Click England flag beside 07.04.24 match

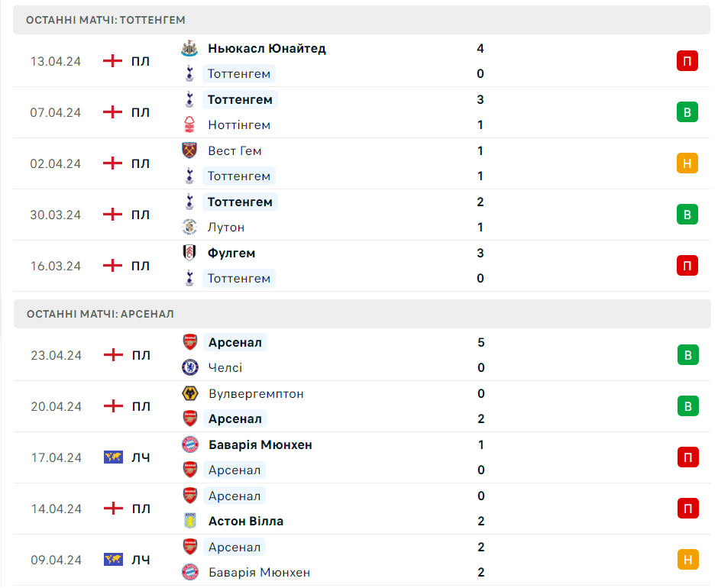click(113, 112)
